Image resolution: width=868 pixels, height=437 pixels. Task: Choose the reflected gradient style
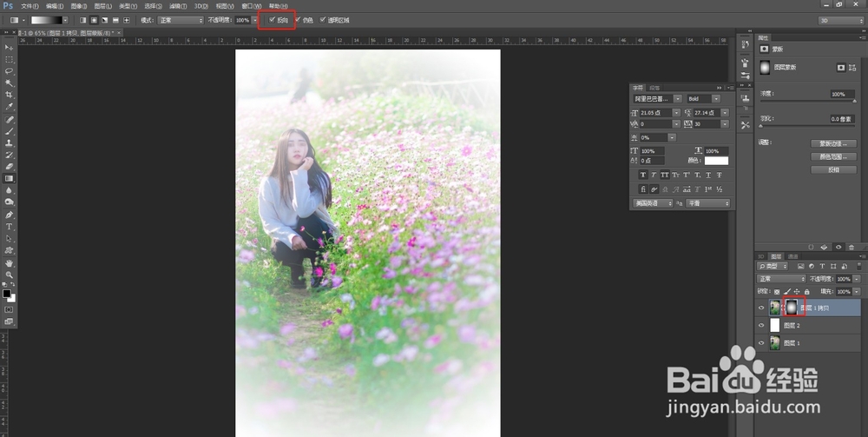[x=115, y=20]
